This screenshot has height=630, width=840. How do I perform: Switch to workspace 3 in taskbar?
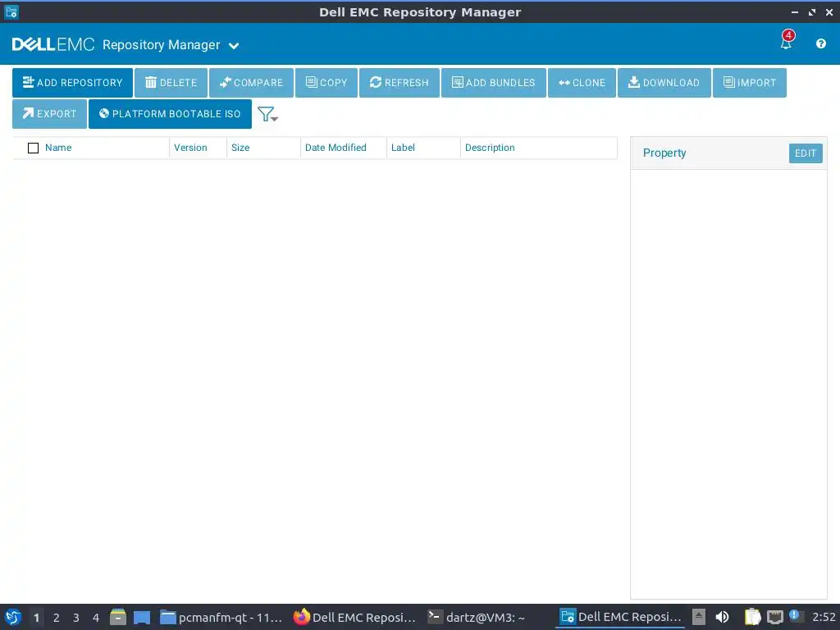click(76, 618)
